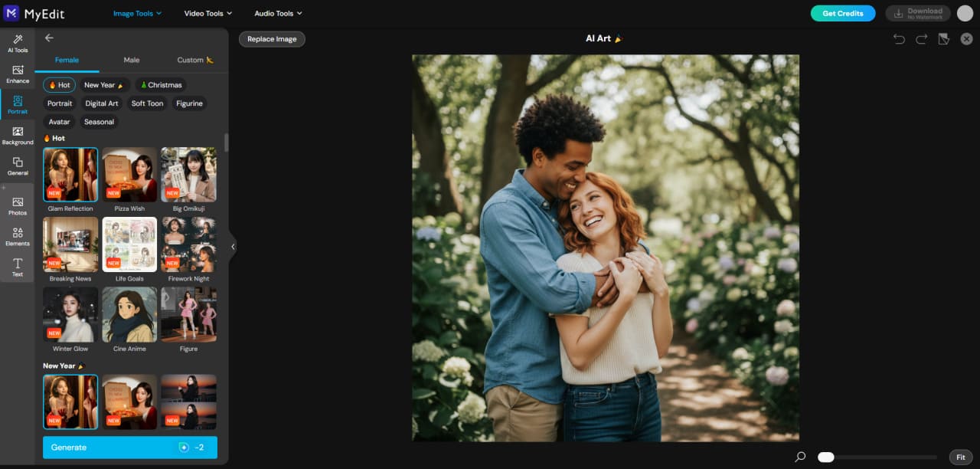
Task: Select the Text tool
Action: pyautogui.click(x=17, y=267)
